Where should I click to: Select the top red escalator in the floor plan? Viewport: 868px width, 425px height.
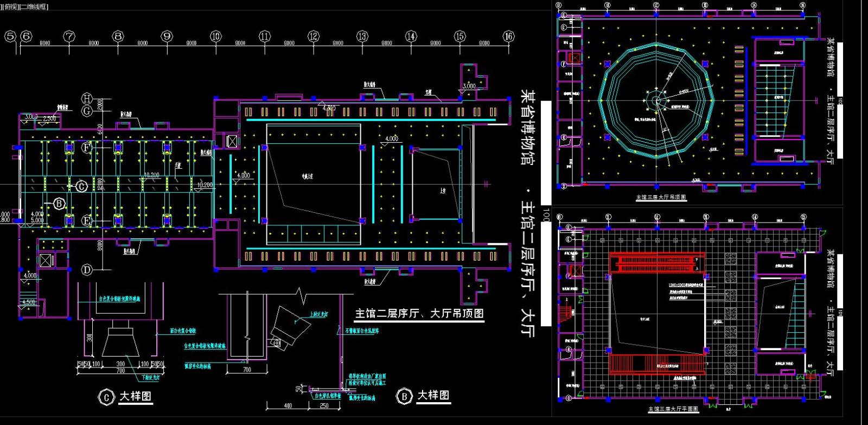[656, 263]
